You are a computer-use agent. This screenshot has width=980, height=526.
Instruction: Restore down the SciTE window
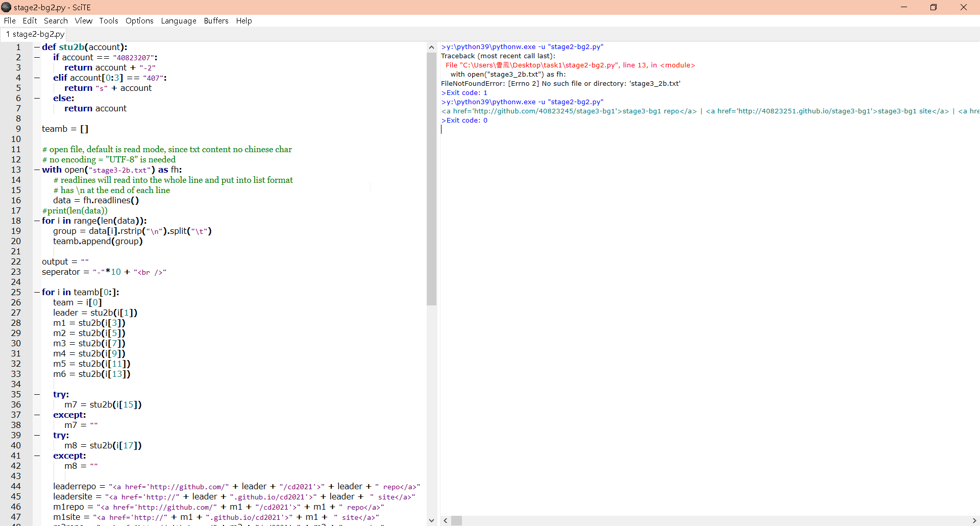934,7
